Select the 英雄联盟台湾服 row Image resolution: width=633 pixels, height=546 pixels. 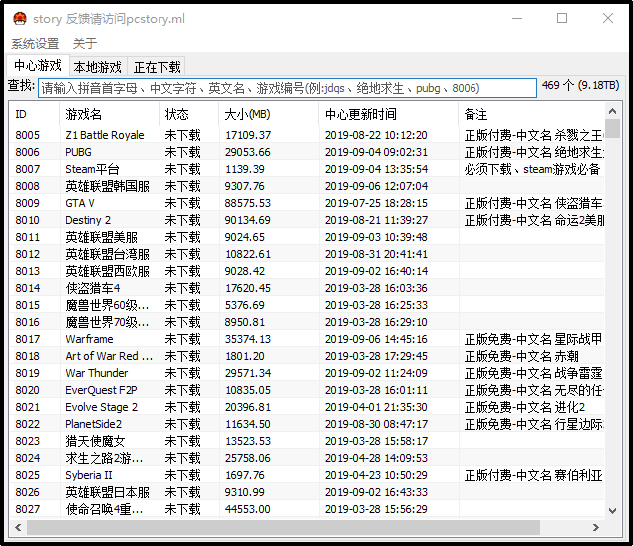[307, 254]
